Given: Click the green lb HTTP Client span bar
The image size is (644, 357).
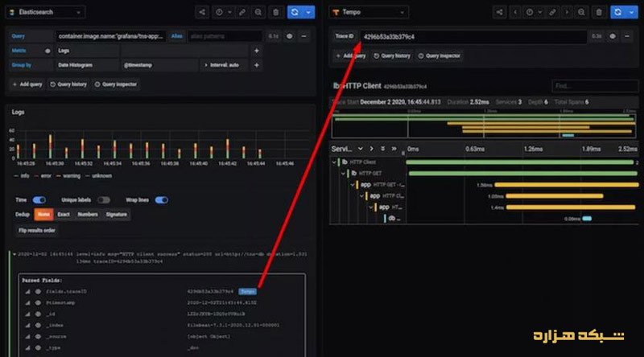Looking at the screenshot, I should pos(519,162).
